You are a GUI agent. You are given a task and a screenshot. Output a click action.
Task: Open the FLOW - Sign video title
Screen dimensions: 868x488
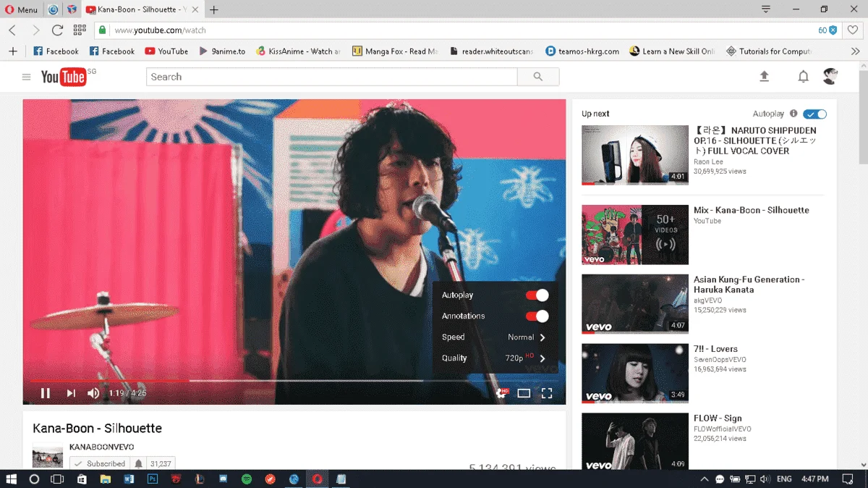point(718,418)
